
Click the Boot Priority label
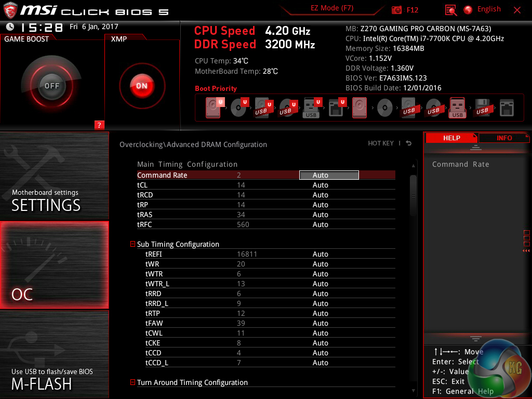[216, 88]
